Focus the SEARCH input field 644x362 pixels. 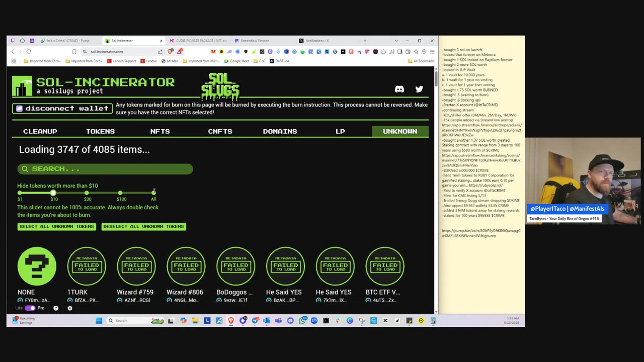[x=105, y=169]
